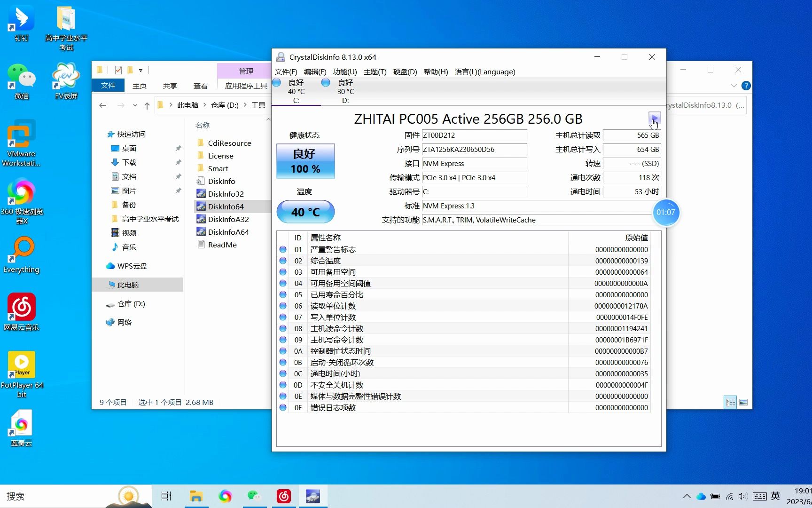Click status dot for 错误日志项数 row

pos(283,407)
